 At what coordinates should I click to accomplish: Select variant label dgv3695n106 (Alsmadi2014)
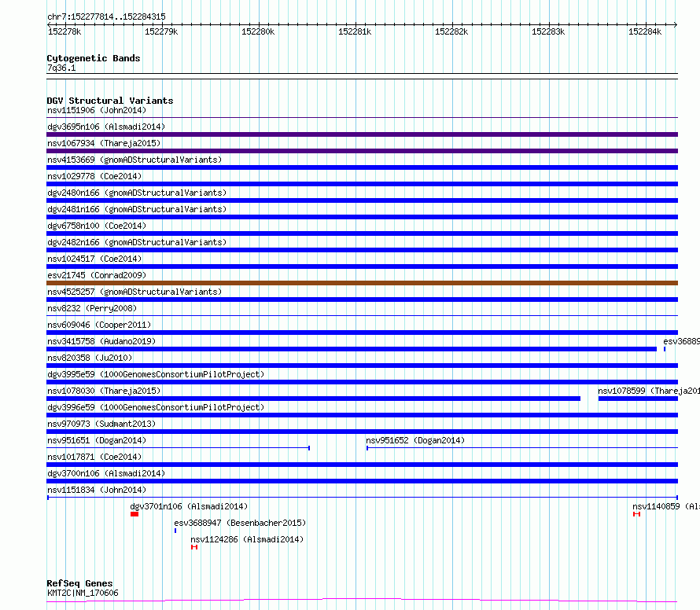pyautogui.click(x=106, y=127)
